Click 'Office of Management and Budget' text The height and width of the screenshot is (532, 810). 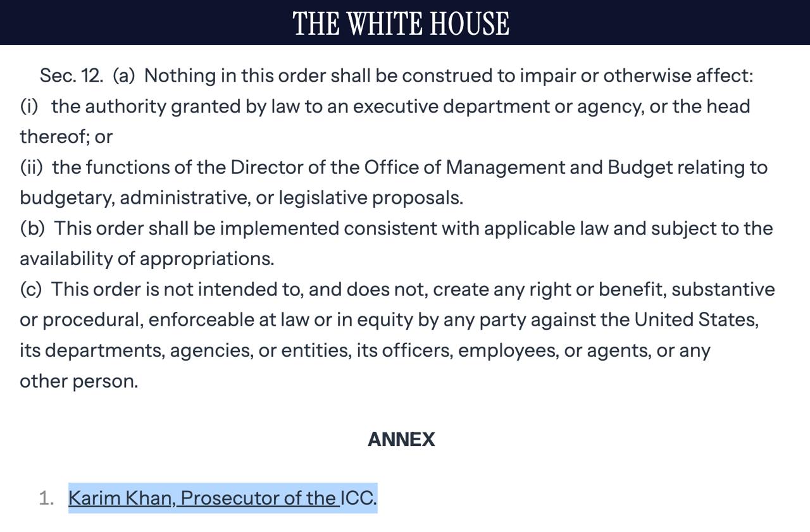(x=483, y=168)
